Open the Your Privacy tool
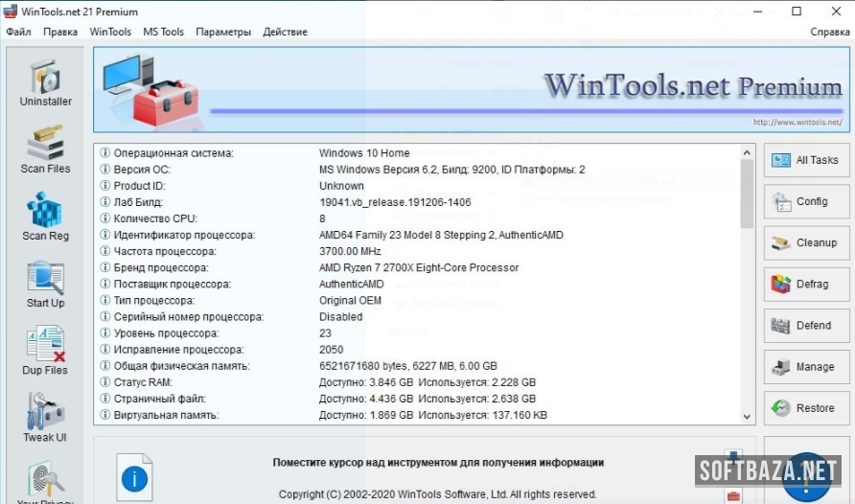This screenshot has width=855, height=504. (45, 482)
